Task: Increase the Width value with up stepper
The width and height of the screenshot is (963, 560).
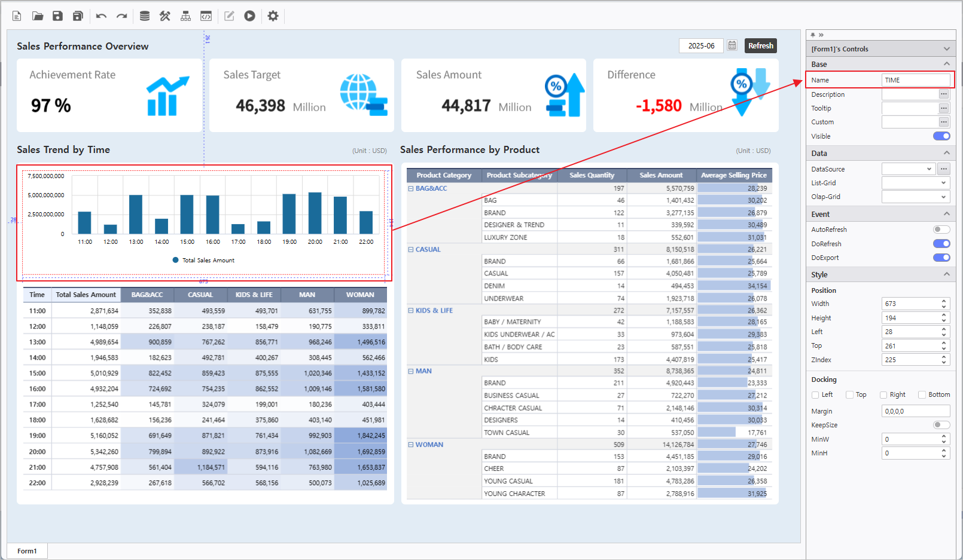Action: pyautogui.click(x=944, y=301)
